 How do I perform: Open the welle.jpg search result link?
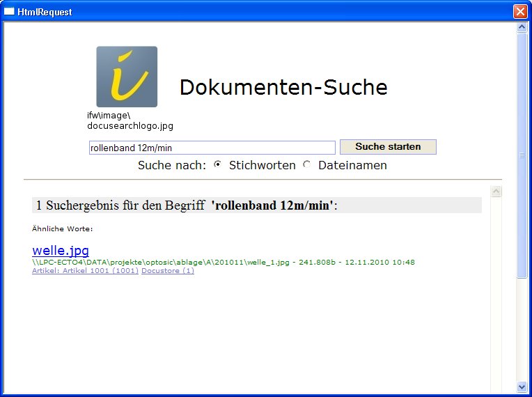[61, 250]
